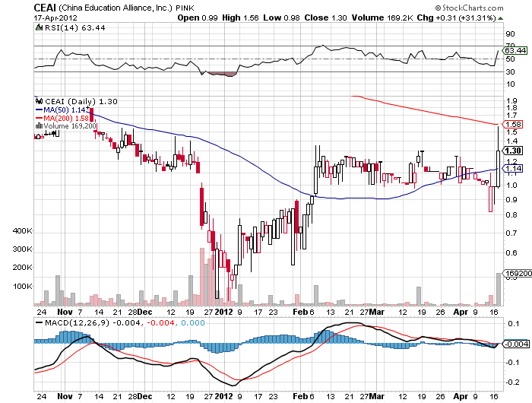The image size is (532, 403).
Task: Click the candlestick icon beside CEAI (Daily)
Action: click(40, 101)
